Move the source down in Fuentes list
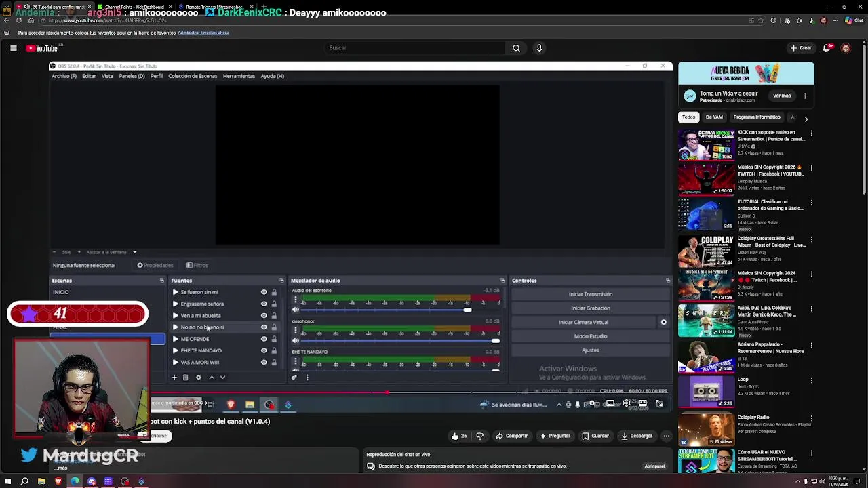868x488 pixels. [222, 378]
